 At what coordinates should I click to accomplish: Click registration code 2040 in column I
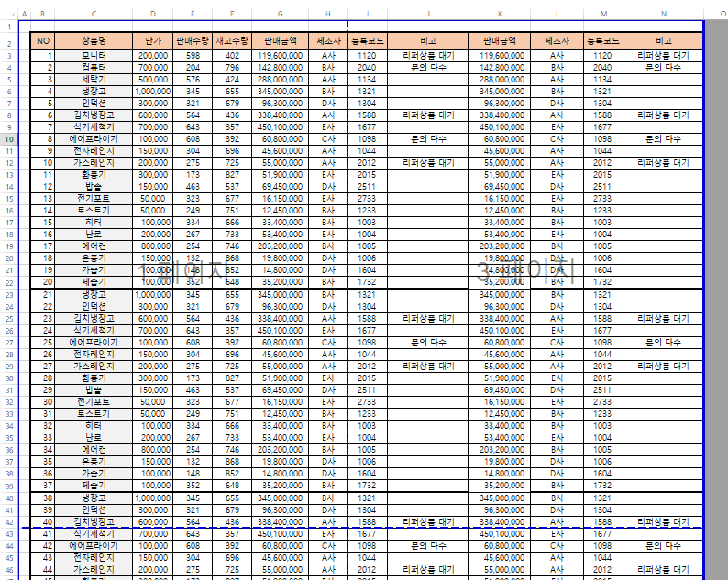tap(368, 68)
